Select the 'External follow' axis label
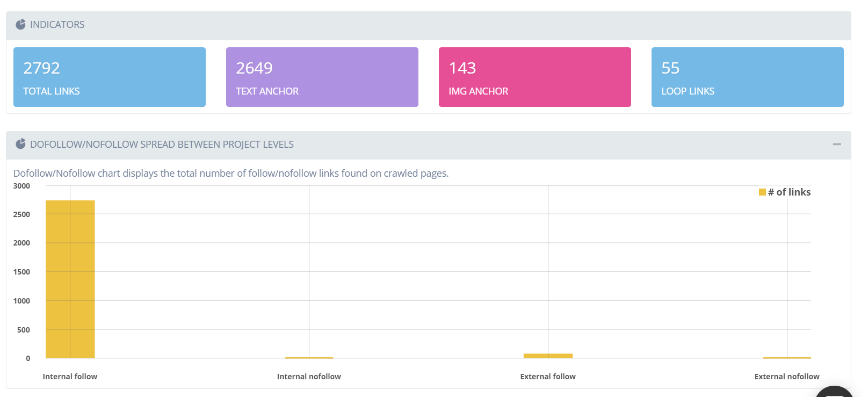Viewport: 868px width, 397px height. (548, 377)
